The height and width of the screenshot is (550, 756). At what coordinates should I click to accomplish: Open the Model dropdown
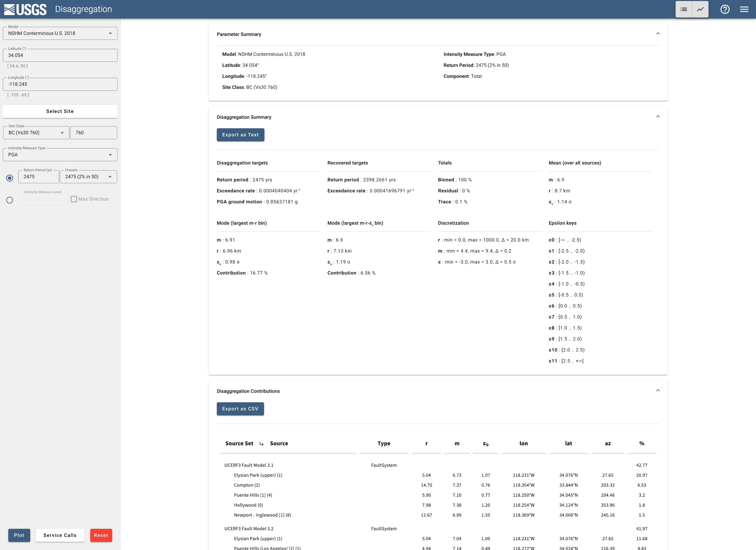pyautogui.click(x=60, y=33)
